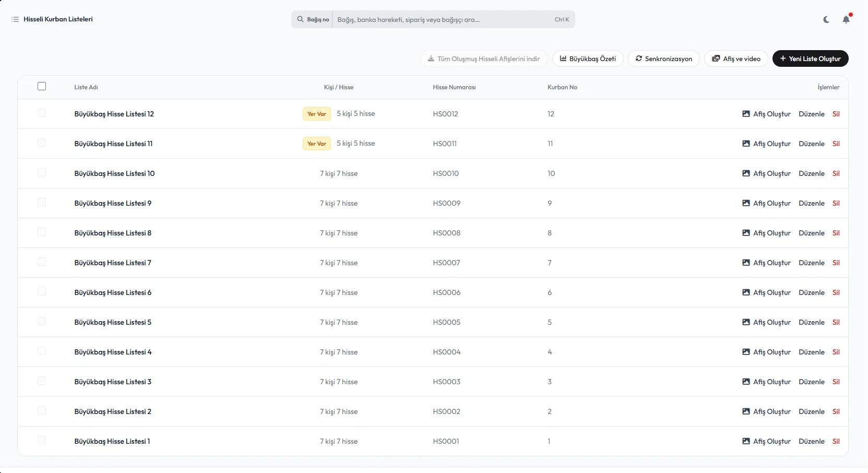Click image icon in Listesi 4 row

746,352
